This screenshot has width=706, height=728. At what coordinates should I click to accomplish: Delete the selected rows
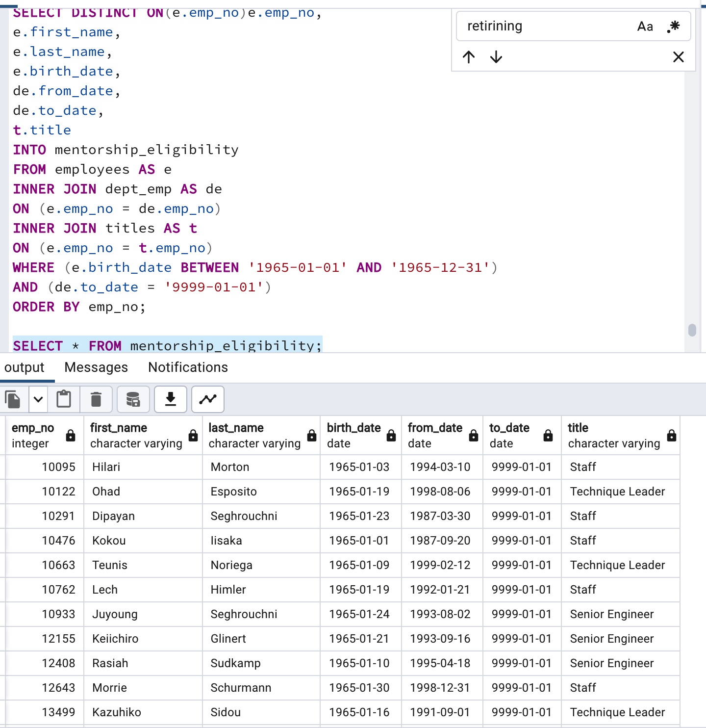pos(96,399)
